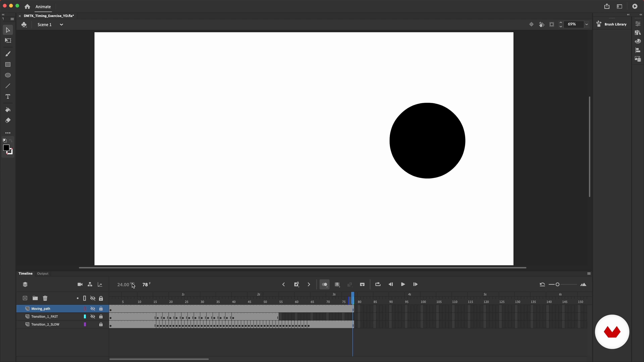Click the Test Movie play button top right
Screen dimensions: 644x362
[x=635, y=7]
